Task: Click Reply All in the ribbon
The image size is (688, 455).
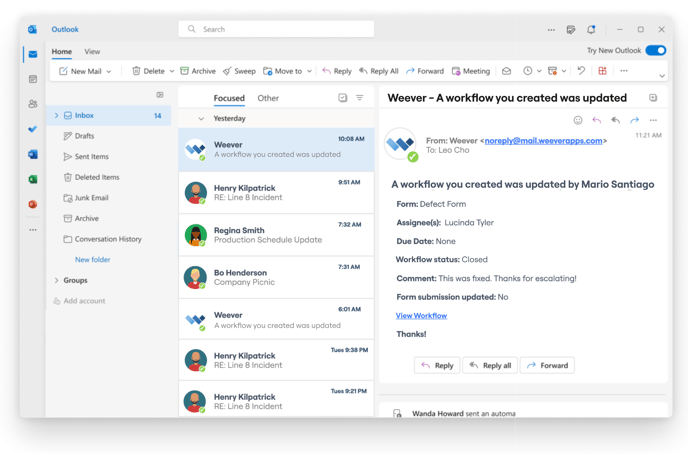Action: pyautogui.click(x=379, y=71)
